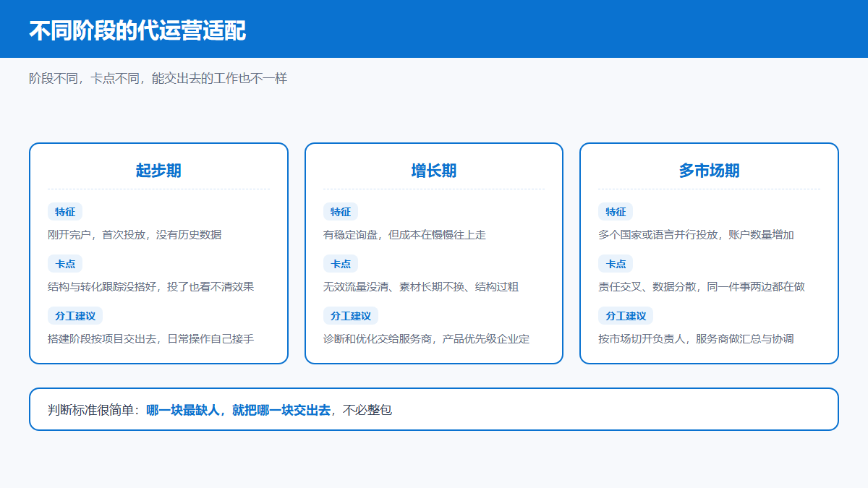Click the 特征 tag in 增长期 card
The height and width of the screenshot is (488, 868).
click(341, 212)
